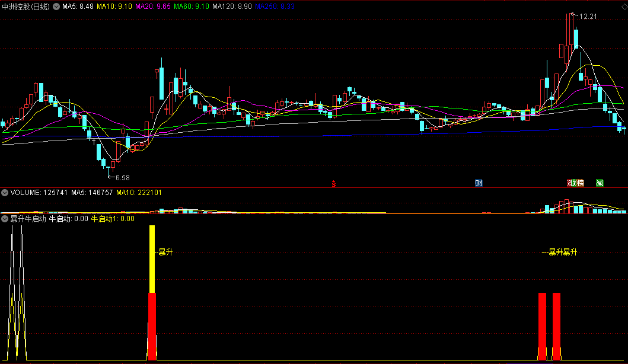The width and height of the screenshot is (628, 364).
Task: Click the stock name 中洲控股(日线)
Action: point(26,7)
